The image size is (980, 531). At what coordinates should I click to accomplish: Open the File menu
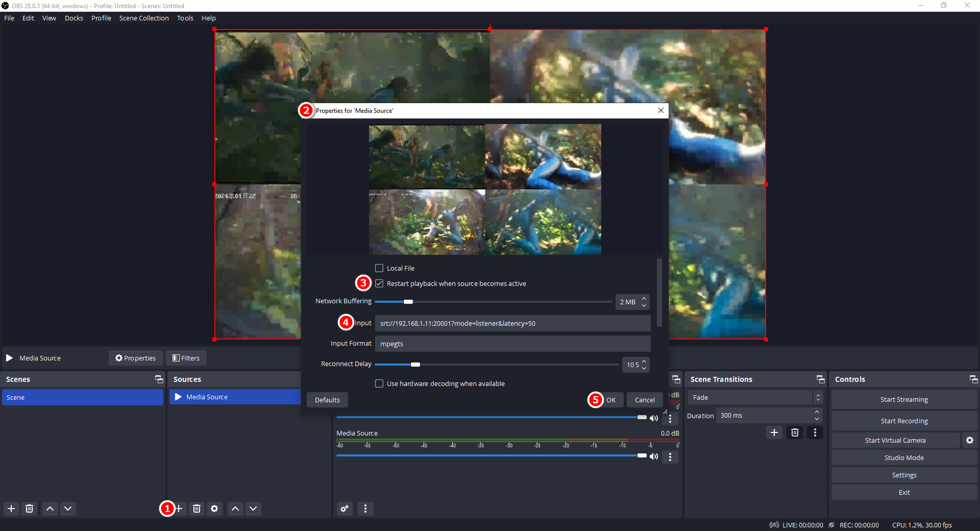[x=9, y=18]
